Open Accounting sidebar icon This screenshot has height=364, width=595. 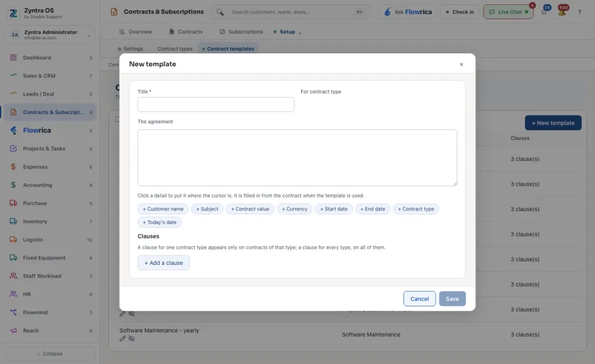(x=13, y=185)
